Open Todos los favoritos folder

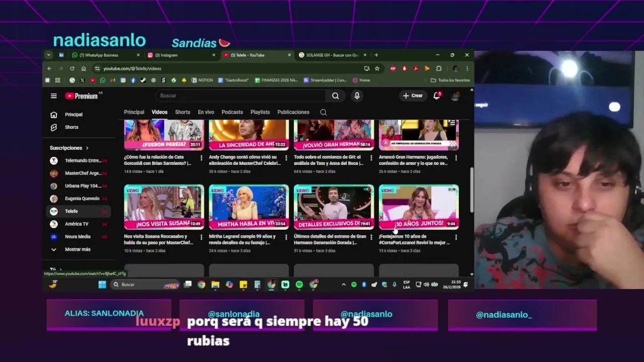point(450,80)
